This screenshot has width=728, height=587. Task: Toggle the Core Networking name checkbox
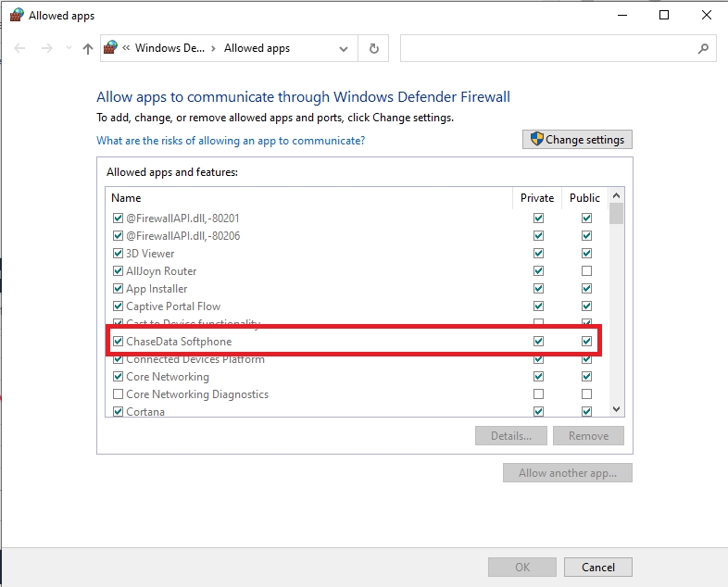[118, 376]
